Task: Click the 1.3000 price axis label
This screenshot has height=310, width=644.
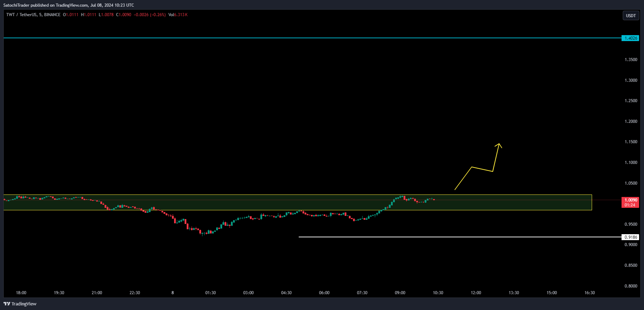Action: [x=631, y=80]
